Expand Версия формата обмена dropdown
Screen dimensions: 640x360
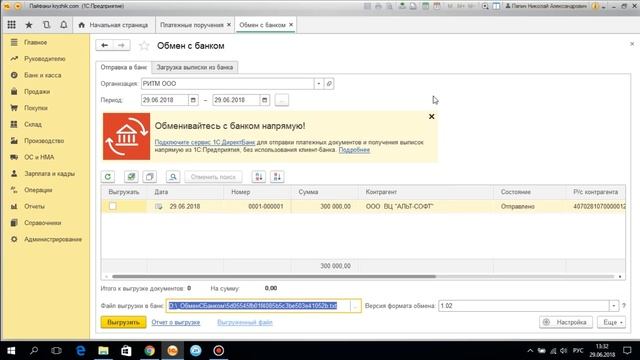pos(614,306)
